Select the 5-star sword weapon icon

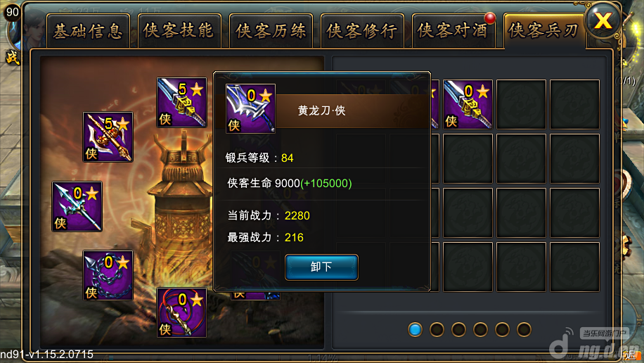[181, 103]
